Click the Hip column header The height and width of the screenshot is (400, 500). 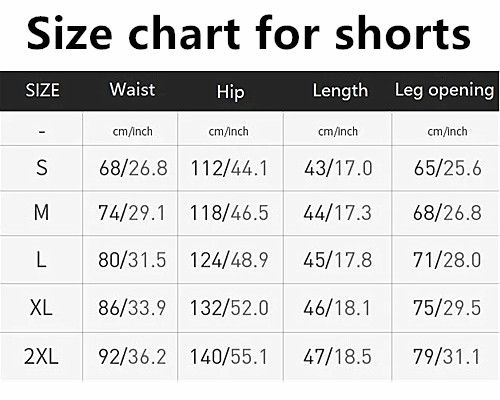[x=230, y=92]
